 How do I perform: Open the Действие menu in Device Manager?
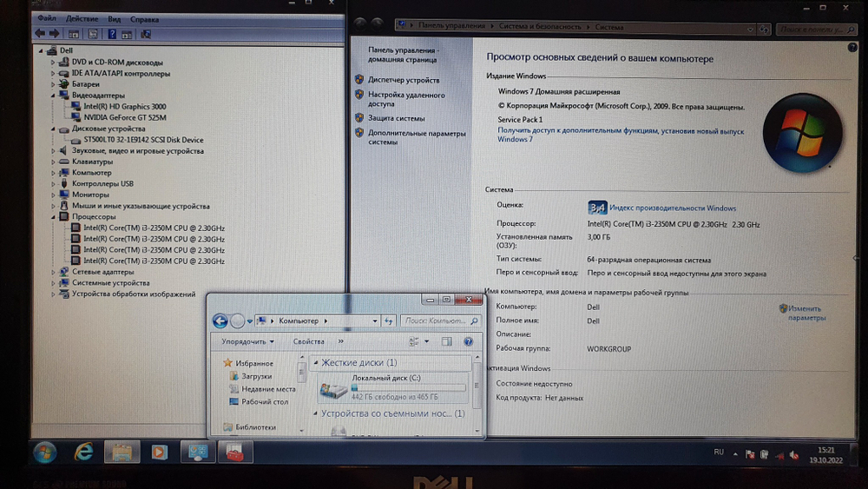pos(82,19)
